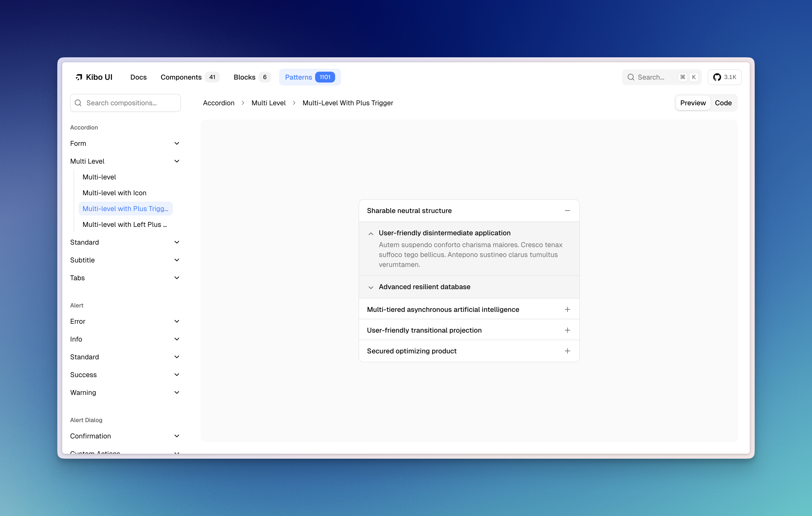Open Multi-level with Icon pattern
The width and height of the screenshot is (812, 516).
pyautogui.click(x=114, y=193)
